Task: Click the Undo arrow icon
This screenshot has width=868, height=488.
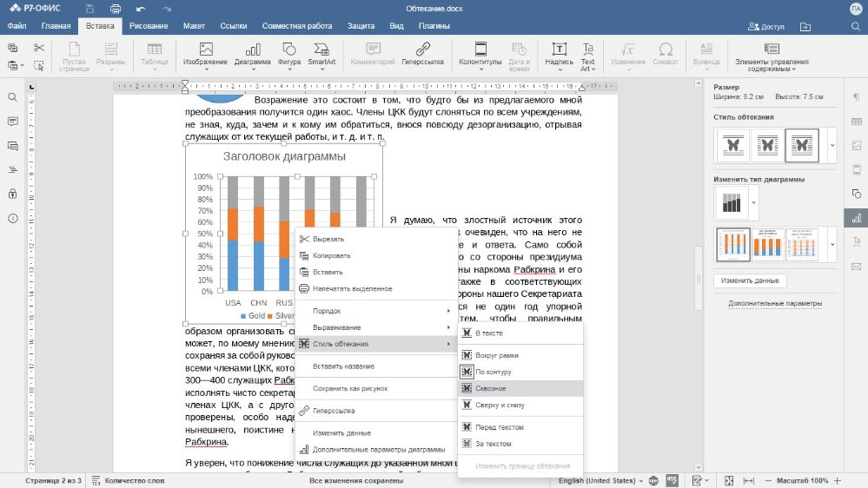Action: coord(141,8)
